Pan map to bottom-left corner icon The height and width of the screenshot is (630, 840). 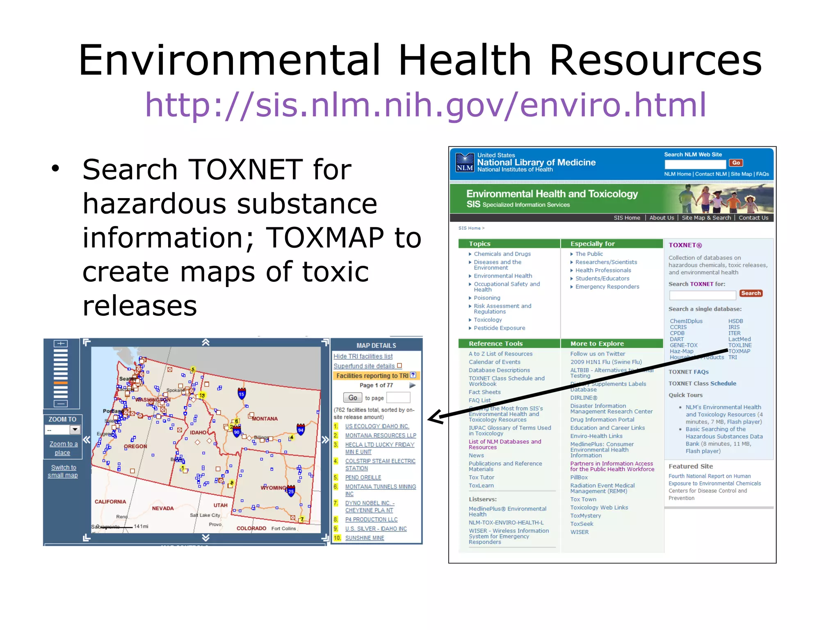click(87, 538)
